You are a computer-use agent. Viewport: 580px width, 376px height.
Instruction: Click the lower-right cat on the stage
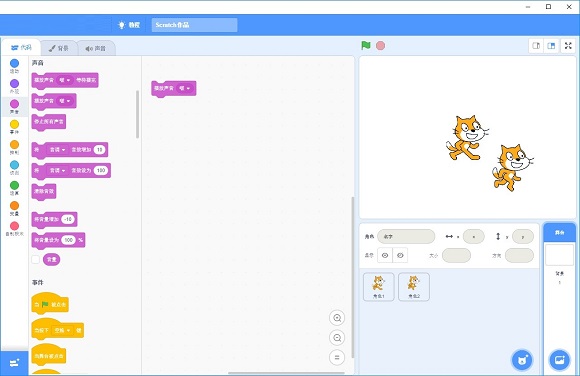513,167
